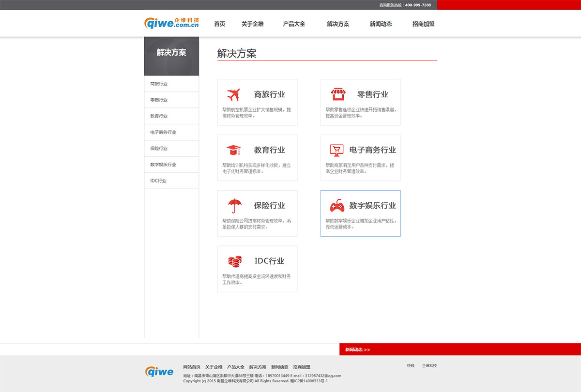Click the coin stacks icon for IDC行业
This screenshot has width=581, height=392.
click(x=235, y=261)
